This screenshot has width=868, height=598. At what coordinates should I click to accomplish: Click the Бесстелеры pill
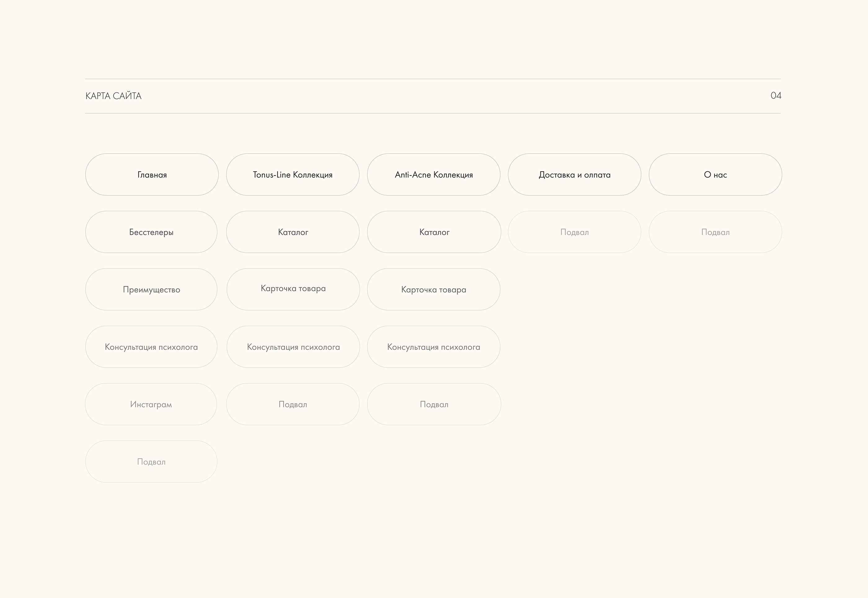[151, 232]
